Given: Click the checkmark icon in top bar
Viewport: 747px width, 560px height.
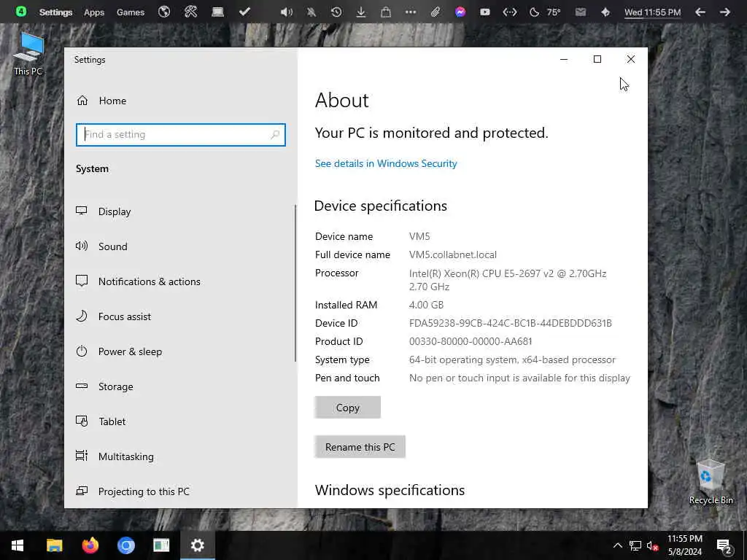Looking at the screenshot, I should pos(244,12).
